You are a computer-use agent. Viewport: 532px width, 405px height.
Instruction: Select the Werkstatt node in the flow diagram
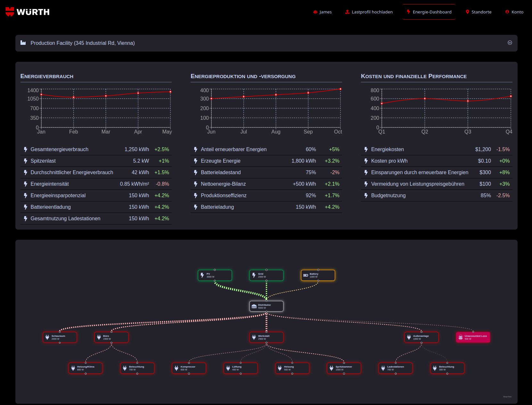(266, 337)
